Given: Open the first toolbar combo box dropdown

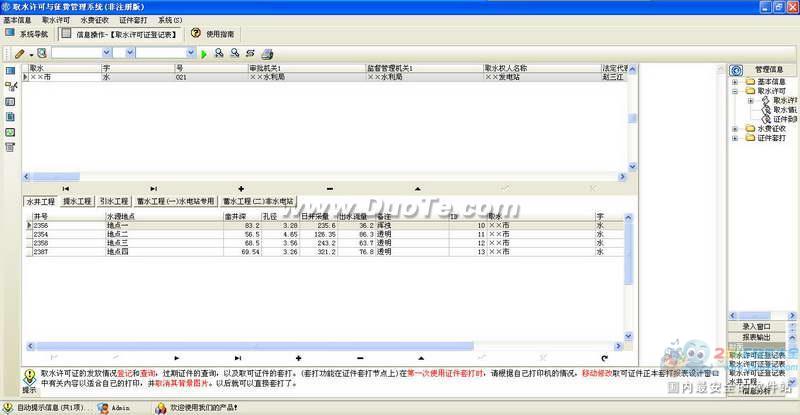Looking at the screenshot, I should (106, 53).
